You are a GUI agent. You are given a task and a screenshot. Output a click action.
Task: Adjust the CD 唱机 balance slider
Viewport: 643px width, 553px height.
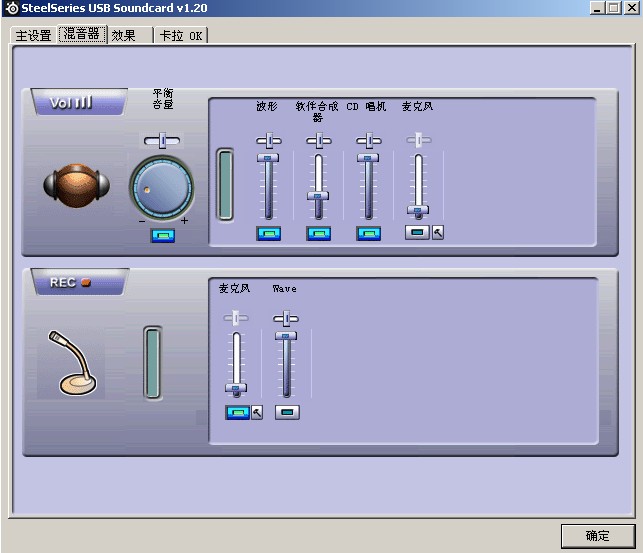click(369, 141)
